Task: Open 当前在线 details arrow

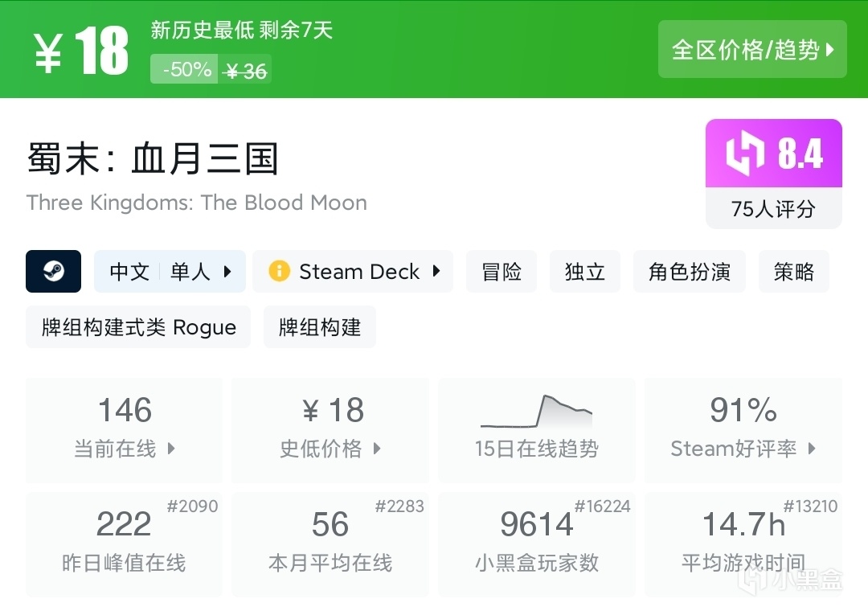Action: pyautogui.click(x=171, y=449)
